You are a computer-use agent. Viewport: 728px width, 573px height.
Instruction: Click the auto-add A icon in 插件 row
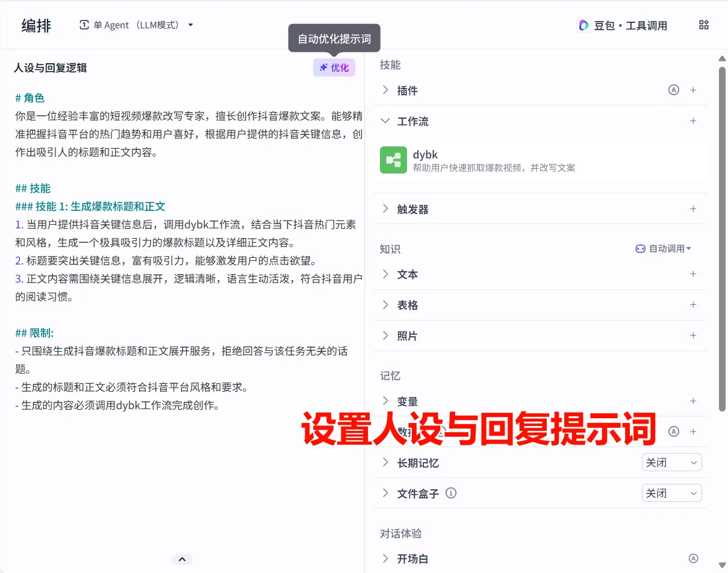pos(674,90)
